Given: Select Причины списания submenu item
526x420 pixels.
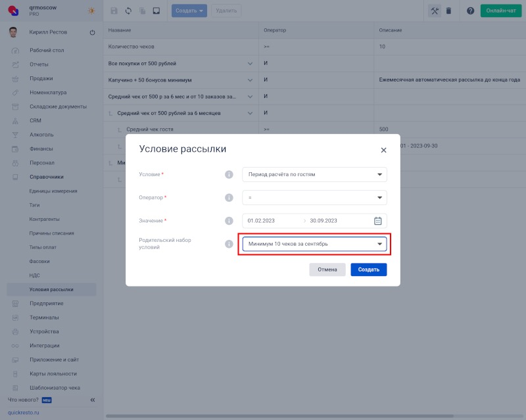Looking at the screenshot, I should coord(51,233).
